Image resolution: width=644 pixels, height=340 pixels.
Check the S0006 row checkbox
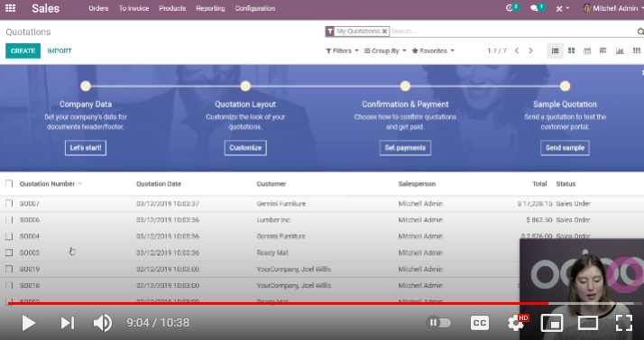9,220
